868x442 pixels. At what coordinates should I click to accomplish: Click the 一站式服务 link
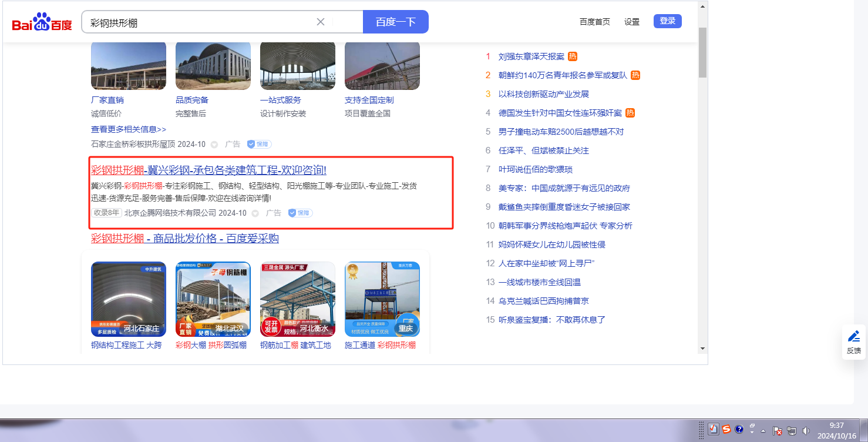tap(281, 100)
